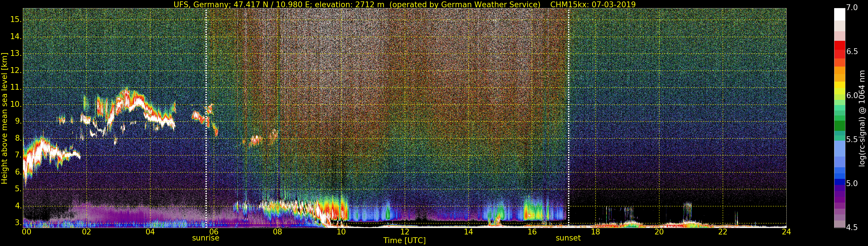Click the colorbar value '6.0'

click(x=852, y=96)
